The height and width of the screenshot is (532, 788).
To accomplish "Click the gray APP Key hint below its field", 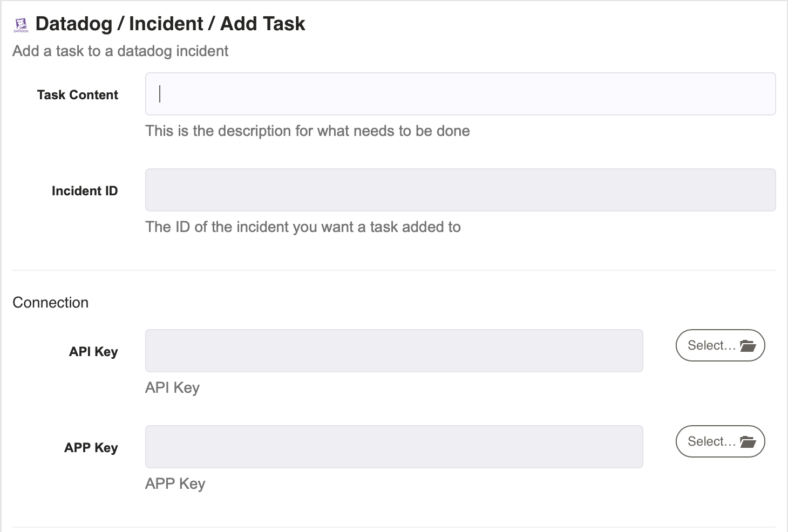I will [x=175, y=484].
